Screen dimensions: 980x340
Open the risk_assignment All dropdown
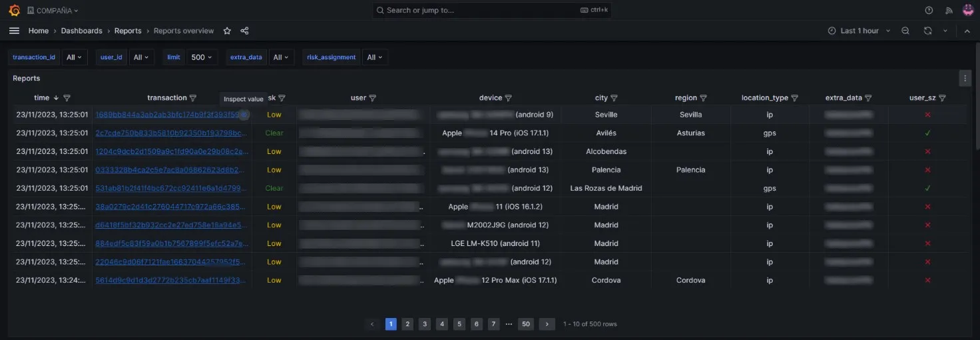coord(375,57)
